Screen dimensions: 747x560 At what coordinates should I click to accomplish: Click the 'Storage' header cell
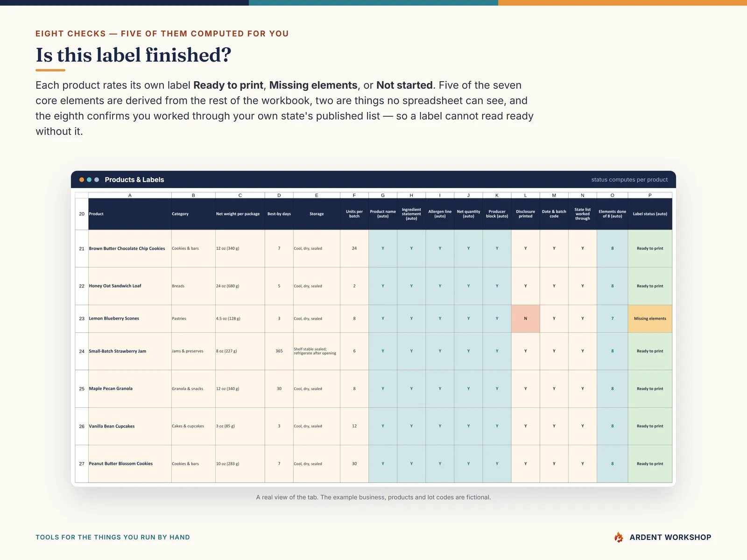pyautogui.click(x=317, y=214)
